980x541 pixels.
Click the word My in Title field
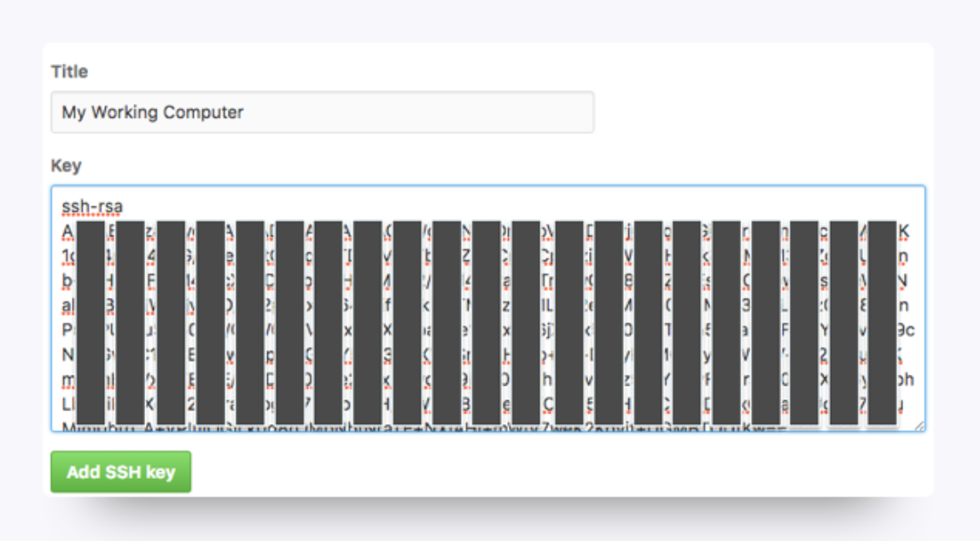(73, 113)
